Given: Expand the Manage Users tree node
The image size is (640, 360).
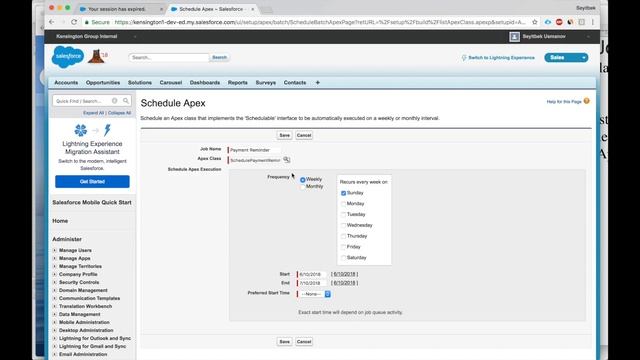Looking at the screenshot, I should [55, 250].
